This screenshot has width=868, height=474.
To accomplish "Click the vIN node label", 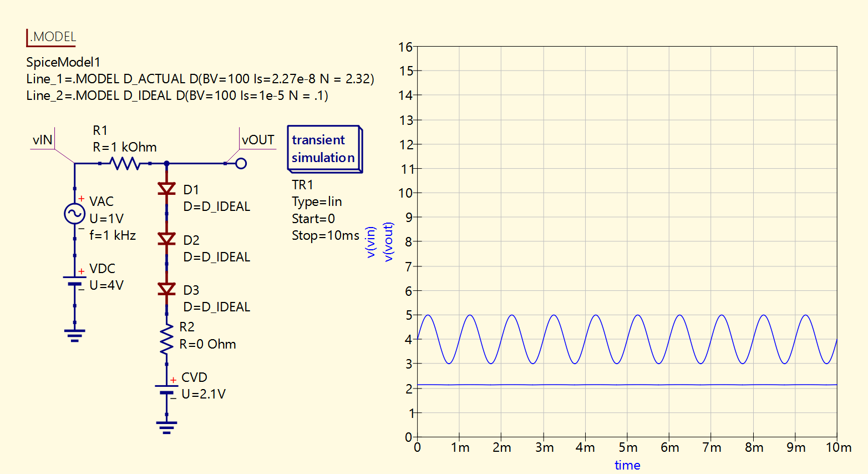I will (x=42, y=140).
